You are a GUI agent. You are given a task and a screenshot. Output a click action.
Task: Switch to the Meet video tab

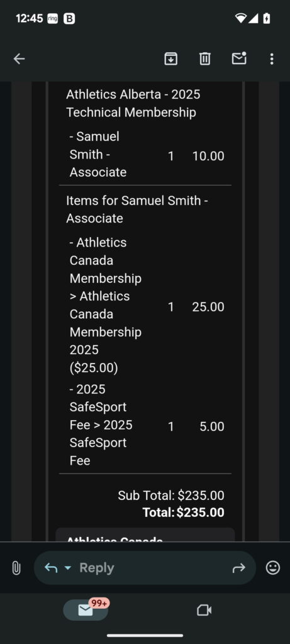click(204, 610)
